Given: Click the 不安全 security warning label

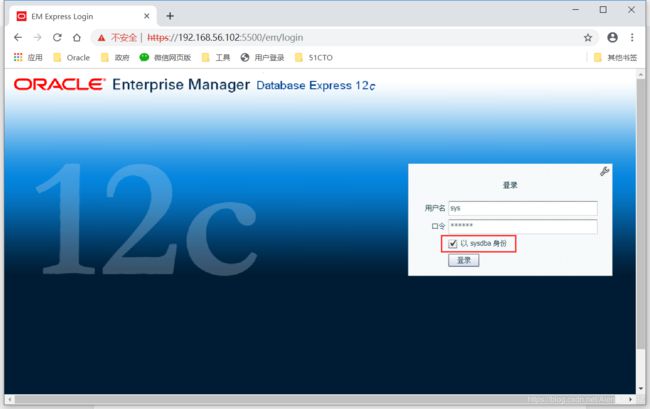Looking at the screenshot, I should pos(124,38).
